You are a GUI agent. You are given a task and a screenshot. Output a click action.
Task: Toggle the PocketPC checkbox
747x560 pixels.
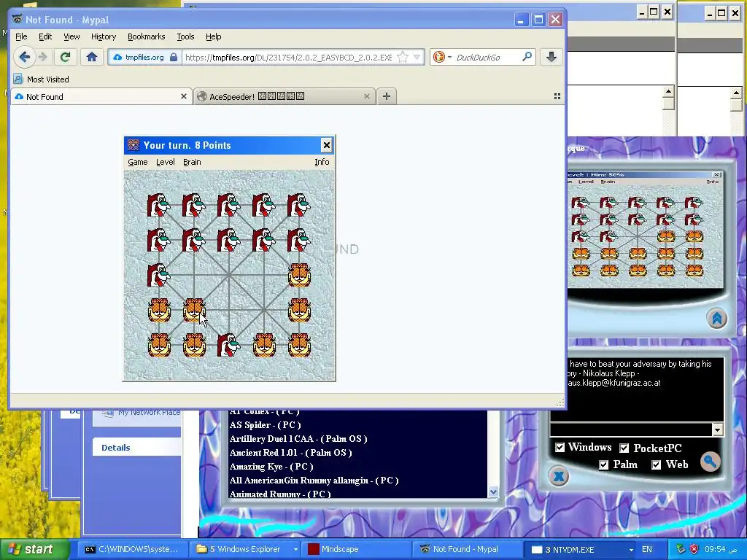(624, 448)
